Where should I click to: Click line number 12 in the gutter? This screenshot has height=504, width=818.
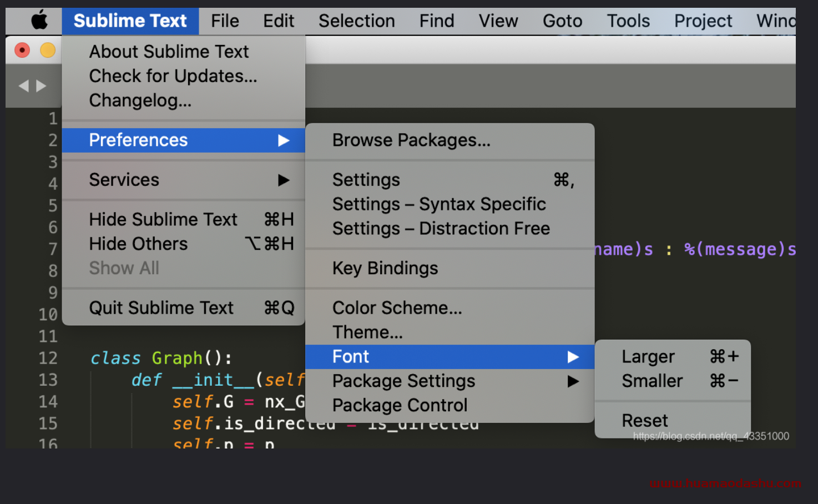point(48,358)
